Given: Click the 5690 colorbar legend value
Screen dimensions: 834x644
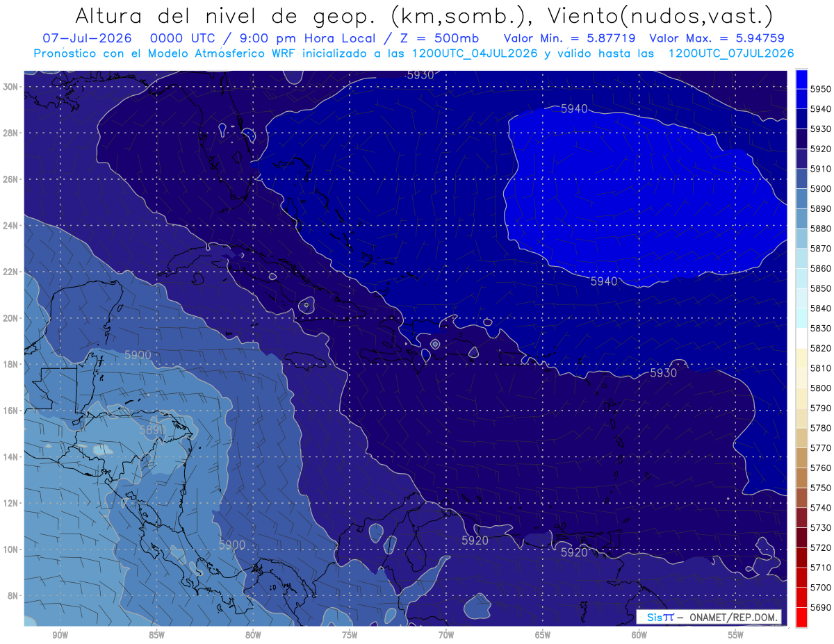Looking at the screenshot, I should tap(820, 607).
